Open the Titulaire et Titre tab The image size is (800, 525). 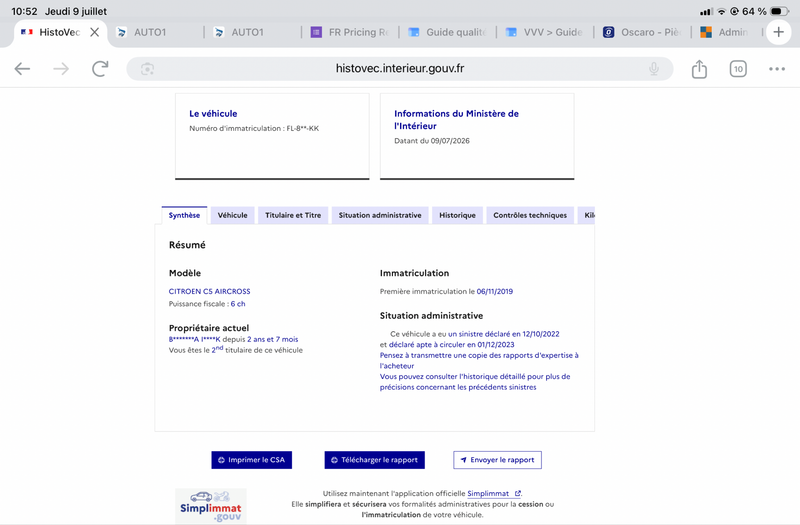pyautogui.click(x=293, y=215)
